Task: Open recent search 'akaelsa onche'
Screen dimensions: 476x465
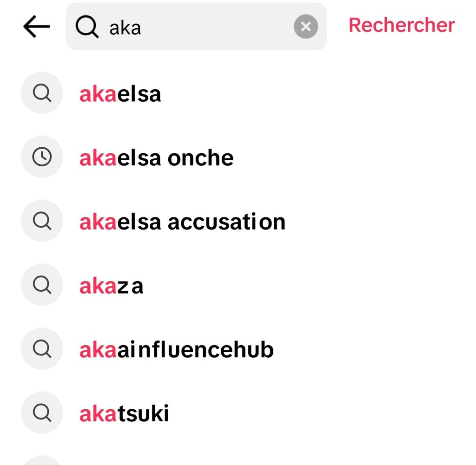Action: click(156, 158)
